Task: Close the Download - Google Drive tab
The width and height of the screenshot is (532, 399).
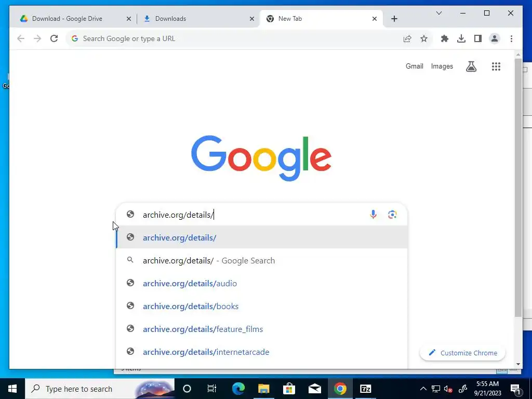Action: click(x=129, y=19)
